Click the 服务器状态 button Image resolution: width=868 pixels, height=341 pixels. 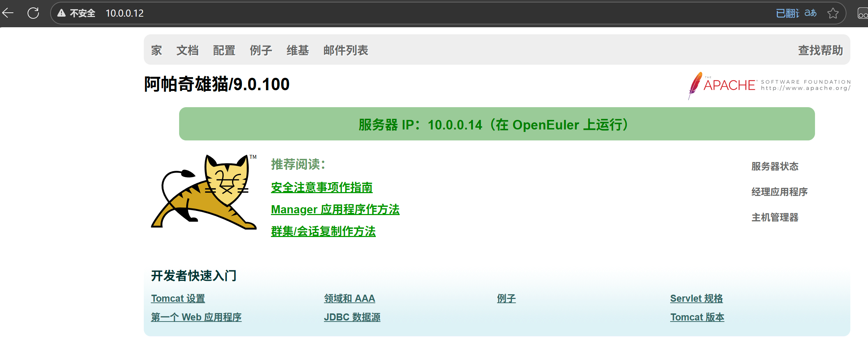775,166
